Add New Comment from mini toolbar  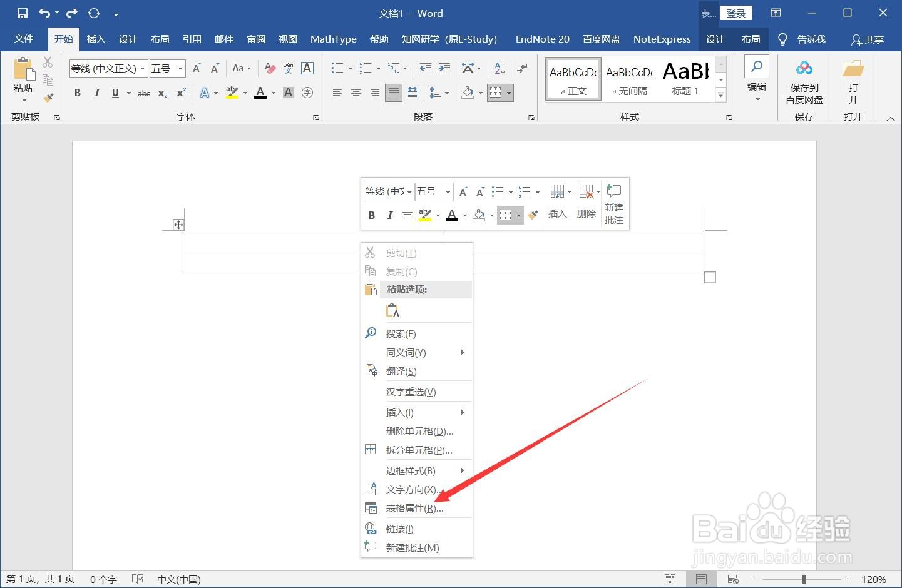tap(614, 204)
